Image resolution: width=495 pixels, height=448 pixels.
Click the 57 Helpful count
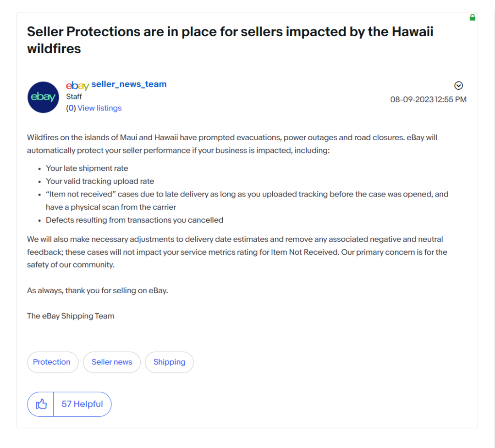pos(82,404)
